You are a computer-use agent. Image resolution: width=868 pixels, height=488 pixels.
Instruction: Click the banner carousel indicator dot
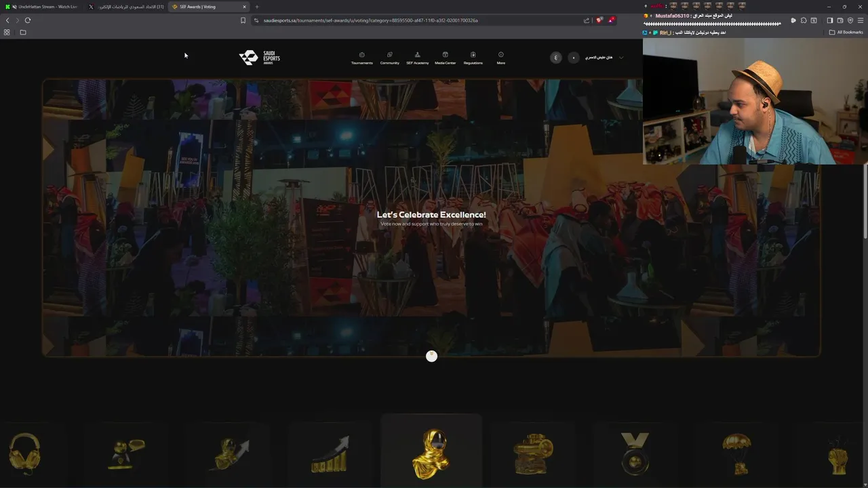coord(431,356)
